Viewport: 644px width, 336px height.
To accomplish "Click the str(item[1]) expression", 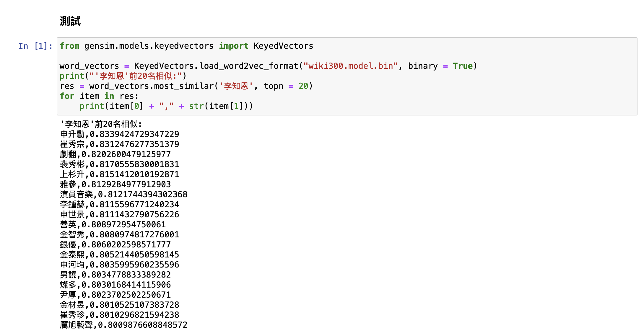I will [220, 106].
